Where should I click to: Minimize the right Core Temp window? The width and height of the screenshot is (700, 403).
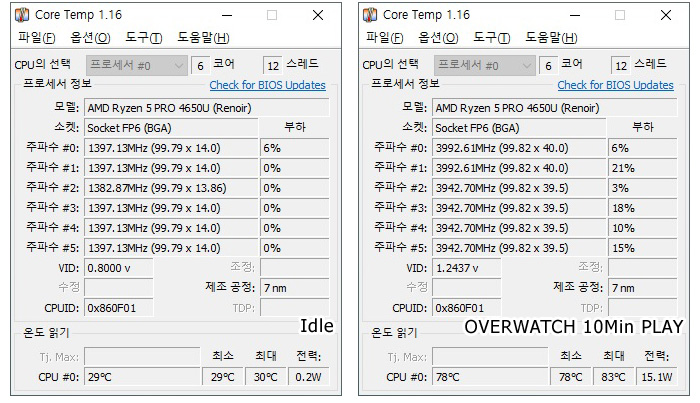point(575,15)
